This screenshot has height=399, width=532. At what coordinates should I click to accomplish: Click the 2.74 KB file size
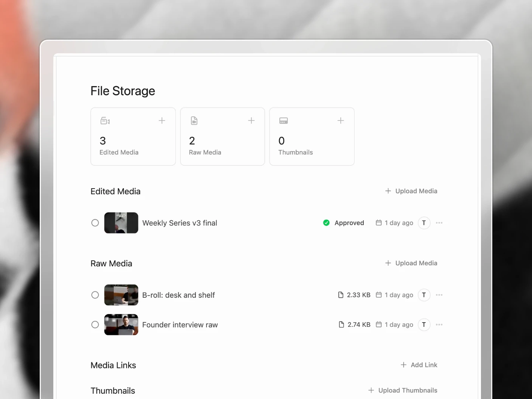359,325
